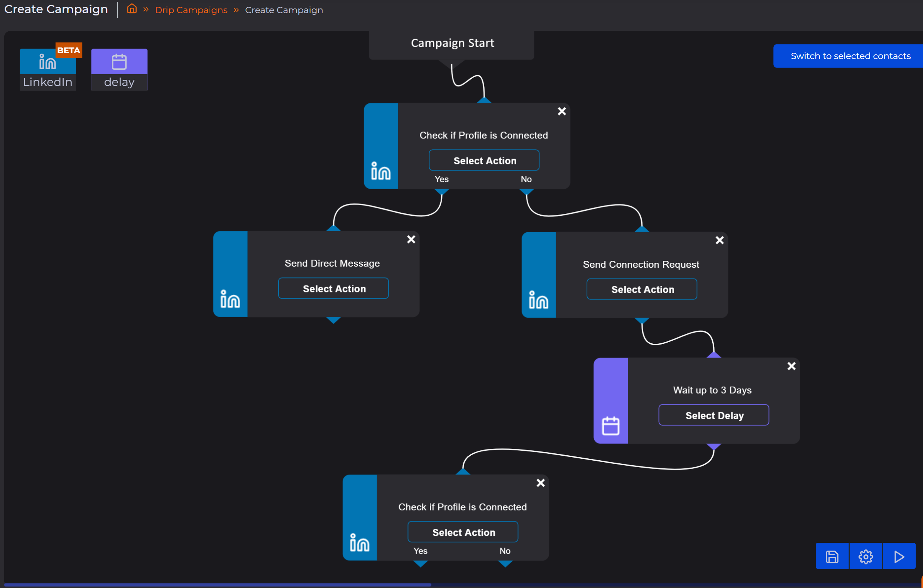Remove the top Check if Profile is Connected node
Viewport: 923px width, 588px height.
[561, 111]
